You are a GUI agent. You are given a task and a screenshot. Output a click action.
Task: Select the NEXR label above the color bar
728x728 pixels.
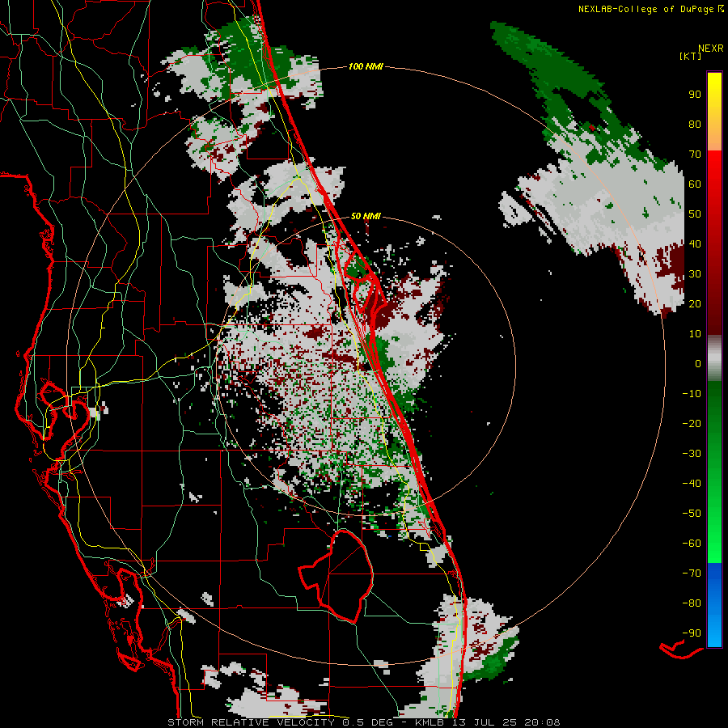710,49
